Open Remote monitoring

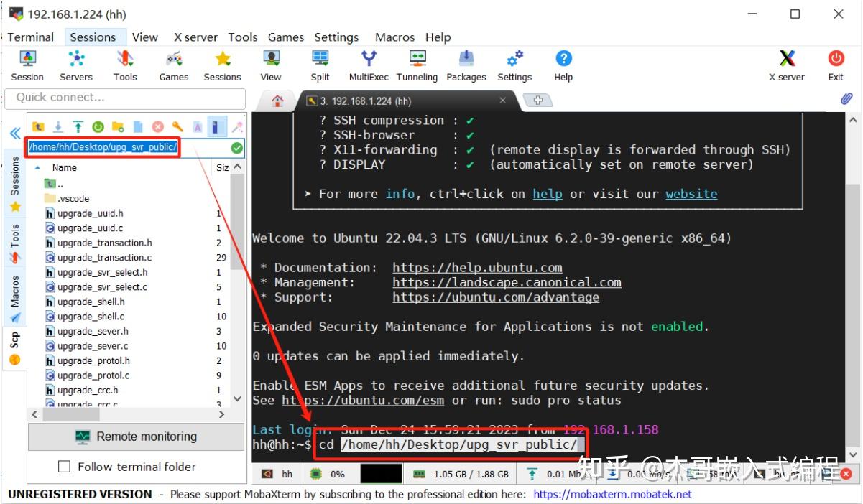click(x=135, y=437)
